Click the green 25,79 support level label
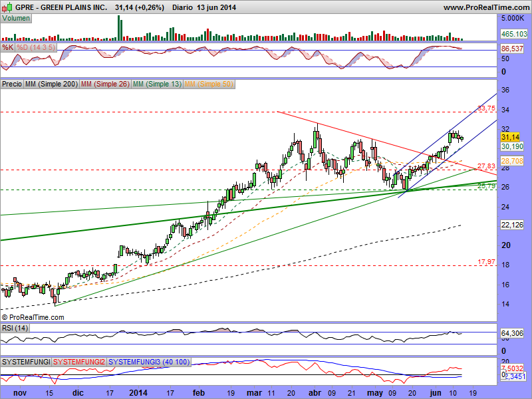The image size is (532, 399). point(487,186)
